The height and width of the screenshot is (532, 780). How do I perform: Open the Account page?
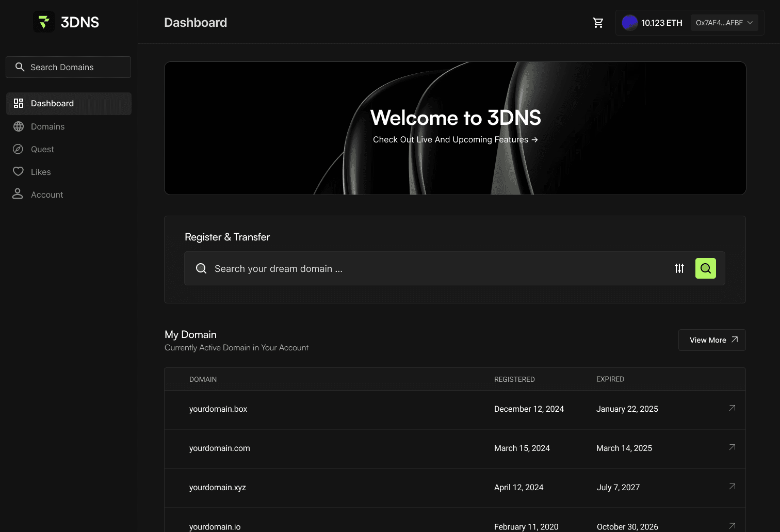[47, 195]
